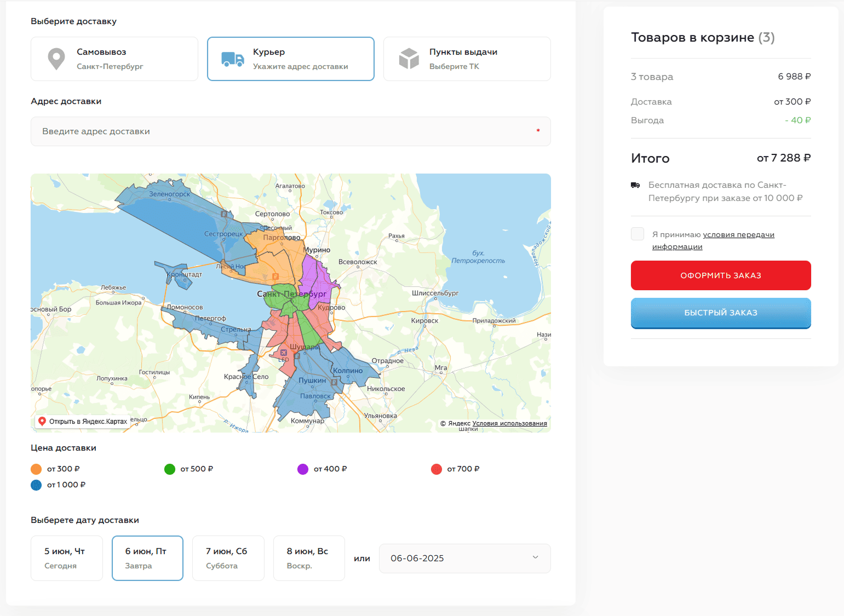Select the Самовывоз delivery option
The width and height of the screenshot is (844, 616).
114,59
